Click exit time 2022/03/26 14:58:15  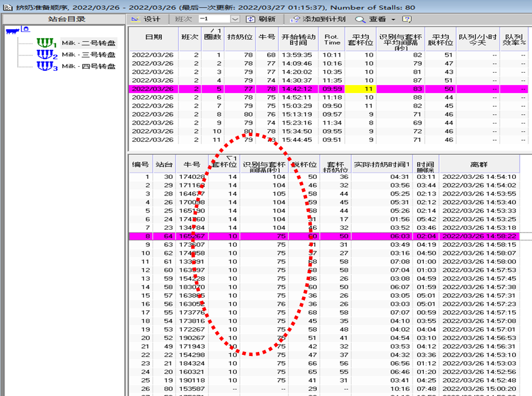click(x=479, y=245)
